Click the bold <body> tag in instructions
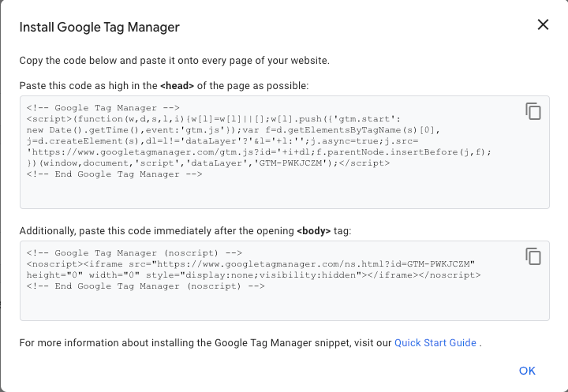568x392 pixels. point(316,230)
